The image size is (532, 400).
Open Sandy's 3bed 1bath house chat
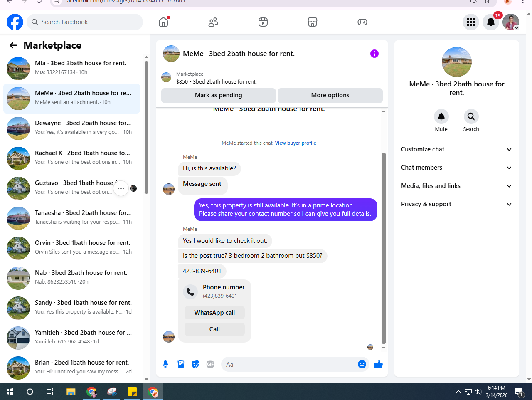tap(71, 308)
